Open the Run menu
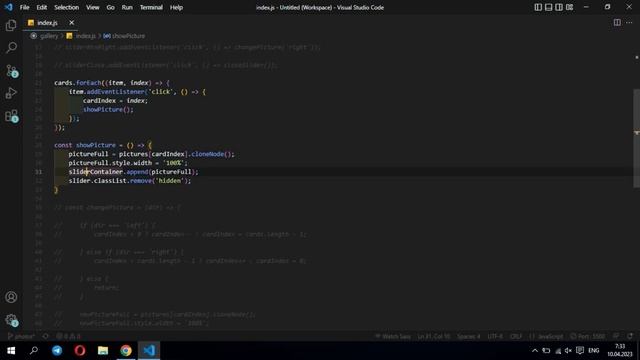This screenshot has height=360, width=640. [x=127, y=7]
